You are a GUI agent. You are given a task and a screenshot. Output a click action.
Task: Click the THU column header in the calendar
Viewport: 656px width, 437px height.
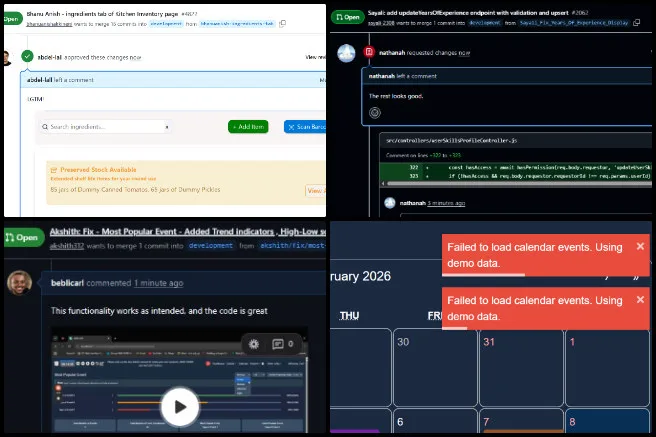(349, 315)
